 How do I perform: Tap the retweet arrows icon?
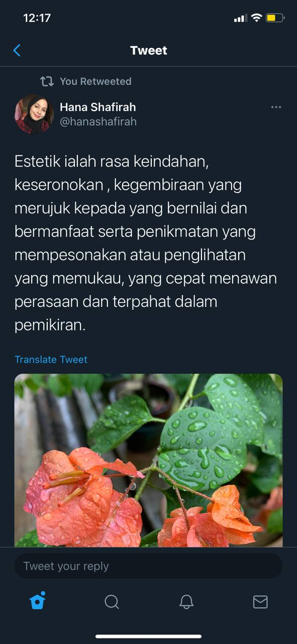pyautogui.click(x=47, y=81)
